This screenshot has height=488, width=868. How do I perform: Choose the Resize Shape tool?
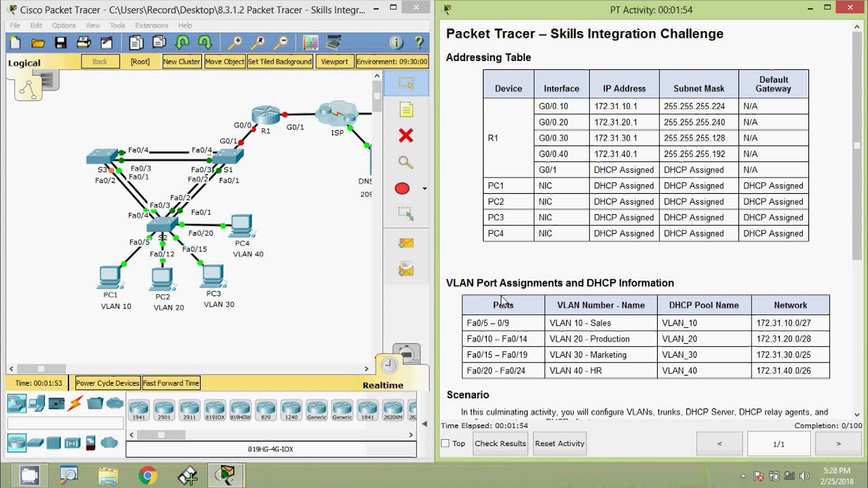406,214
